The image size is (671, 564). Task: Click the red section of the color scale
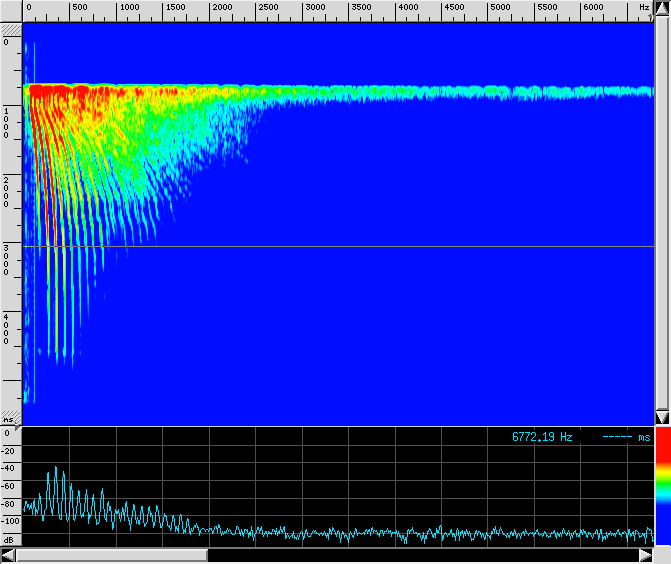(662, 454)
